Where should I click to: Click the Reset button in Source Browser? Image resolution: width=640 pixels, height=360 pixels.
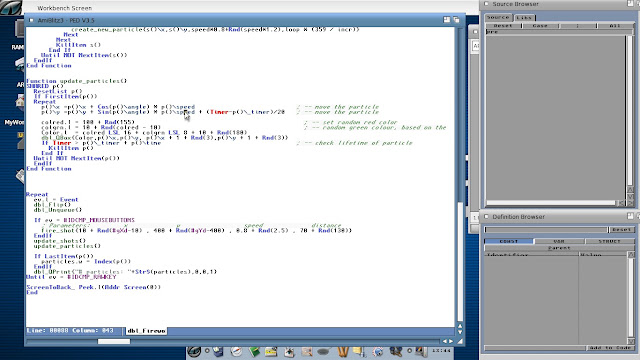tap(503, 26)
